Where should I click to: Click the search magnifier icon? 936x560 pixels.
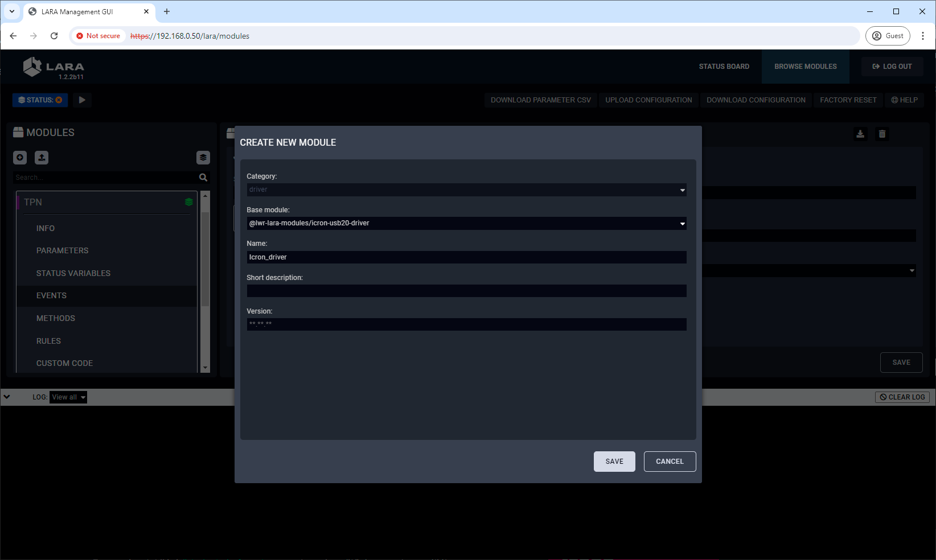click(203, 178)
